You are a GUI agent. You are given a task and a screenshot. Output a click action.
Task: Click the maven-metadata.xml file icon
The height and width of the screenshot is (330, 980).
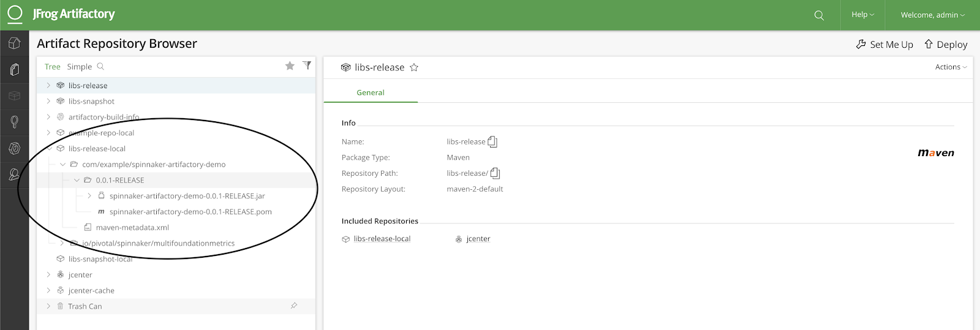click(88, 227)
